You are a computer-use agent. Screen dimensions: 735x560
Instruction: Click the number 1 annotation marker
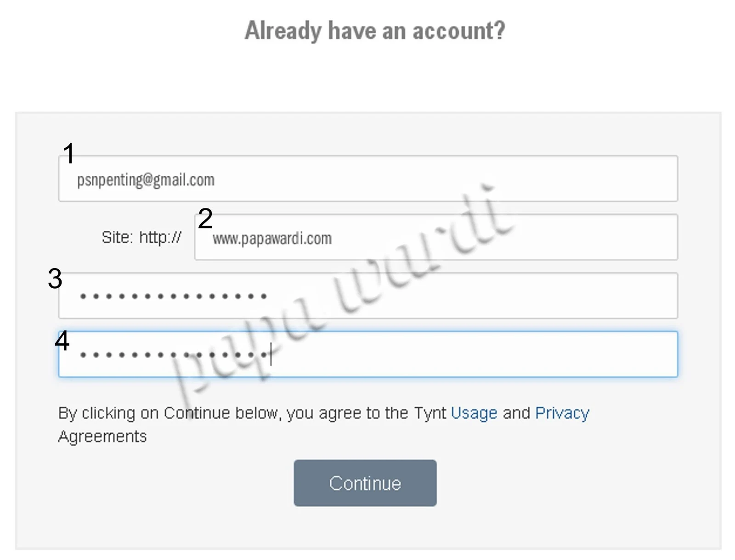[x=68, y=153]
